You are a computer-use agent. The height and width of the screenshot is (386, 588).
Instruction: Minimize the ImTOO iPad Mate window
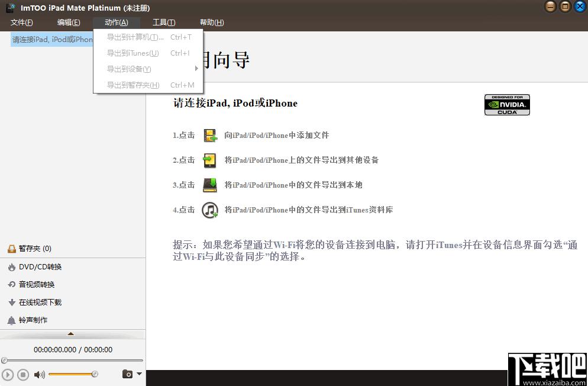(550, 7)
